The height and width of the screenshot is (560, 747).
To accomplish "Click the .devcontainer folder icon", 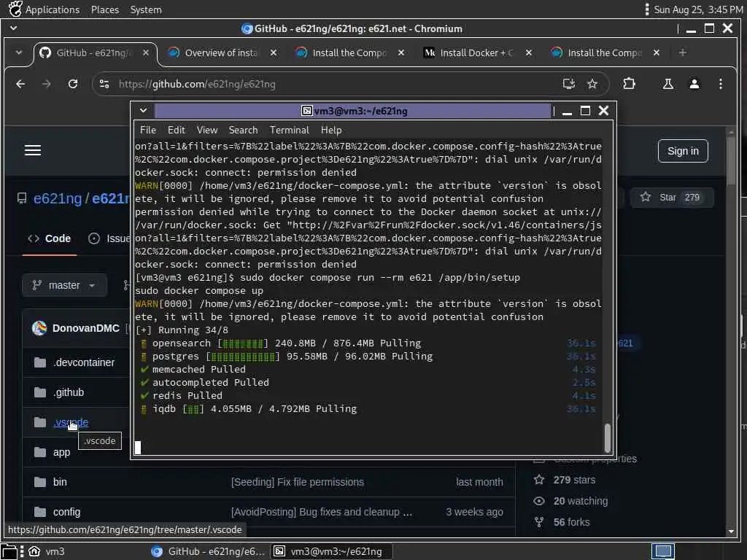I will [40, 363].
